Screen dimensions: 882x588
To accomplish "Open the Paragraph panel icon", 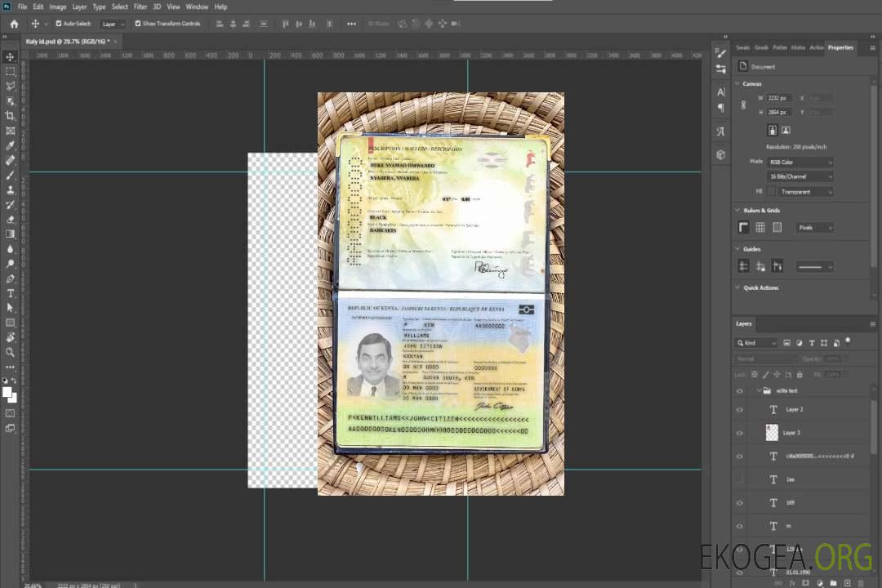I will tap(721, 108).
